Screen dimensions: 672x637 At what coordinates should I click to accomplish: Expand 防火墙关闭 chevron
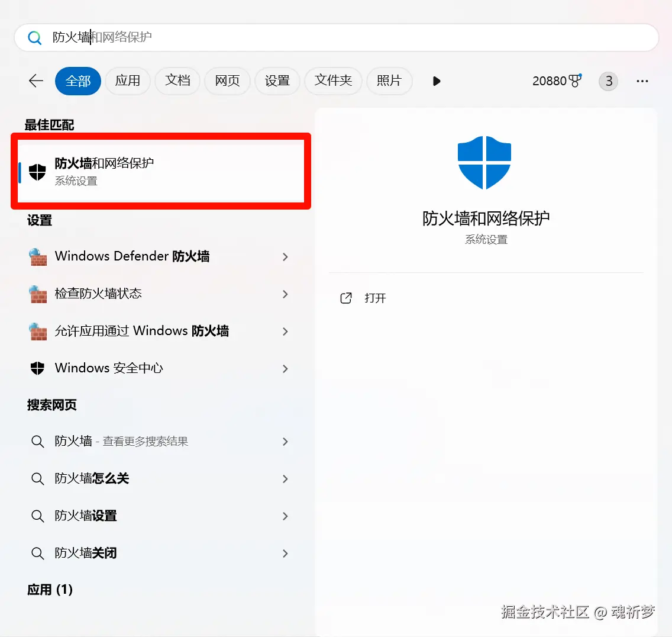(x=285, y=554)
